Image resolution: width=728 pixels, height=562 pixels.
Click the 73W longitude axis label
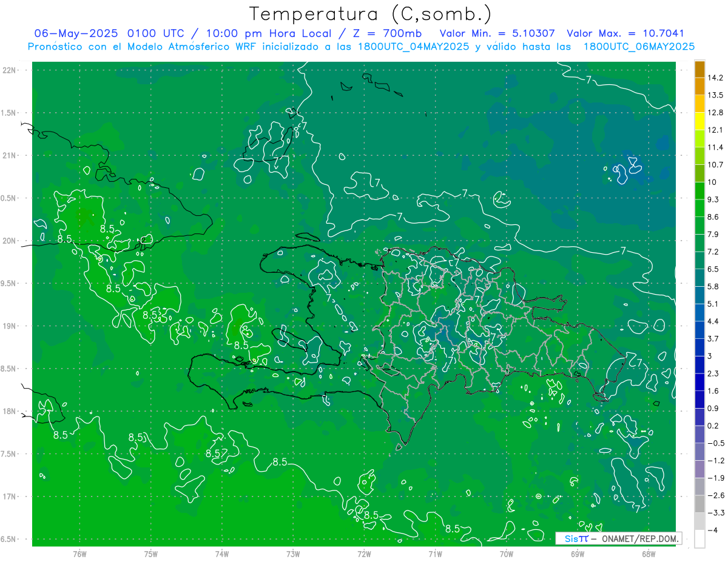(293, 554)
